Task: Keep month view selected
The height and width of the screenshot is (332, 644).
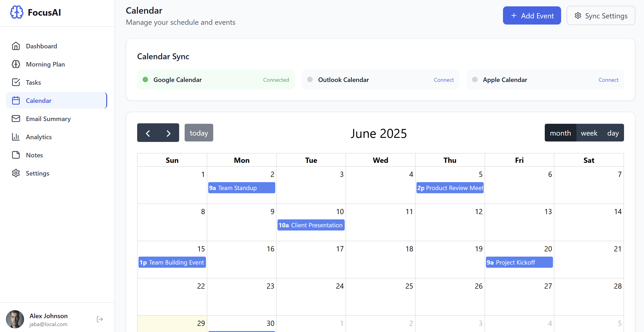Action: click(560, 133)
